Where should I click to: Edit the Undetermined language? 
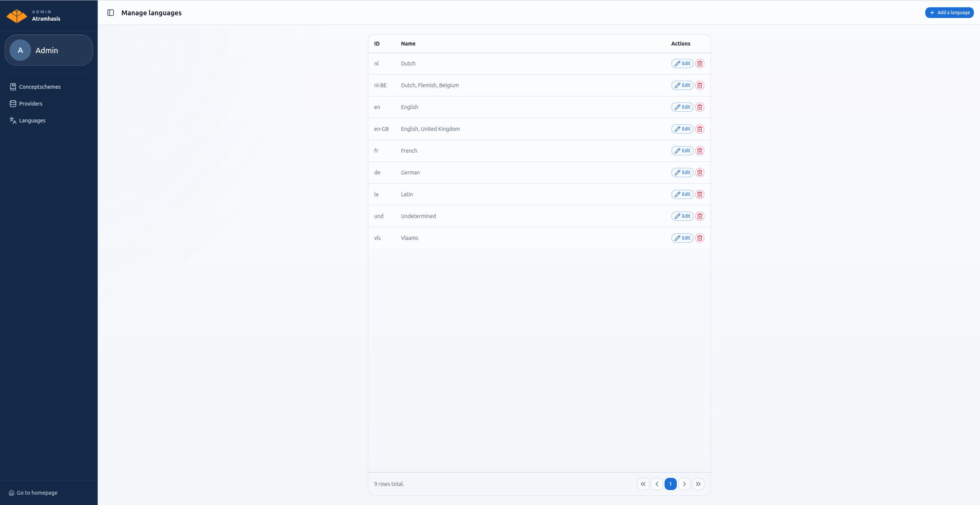(x=682, y=216)
